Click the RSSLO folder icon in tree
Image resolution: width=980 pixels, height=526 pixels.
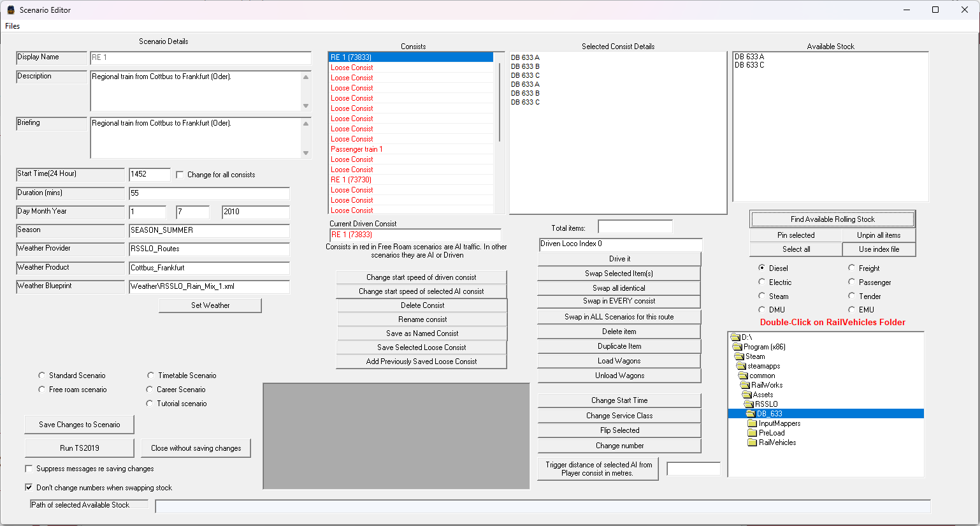pos(749,404)
